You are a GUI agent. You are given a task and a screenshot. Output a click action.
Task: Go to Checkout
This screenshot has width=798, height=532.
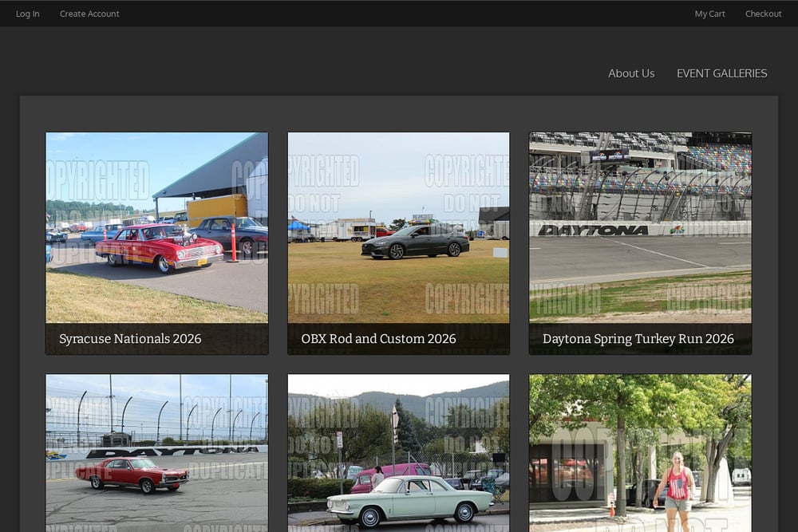763,14
